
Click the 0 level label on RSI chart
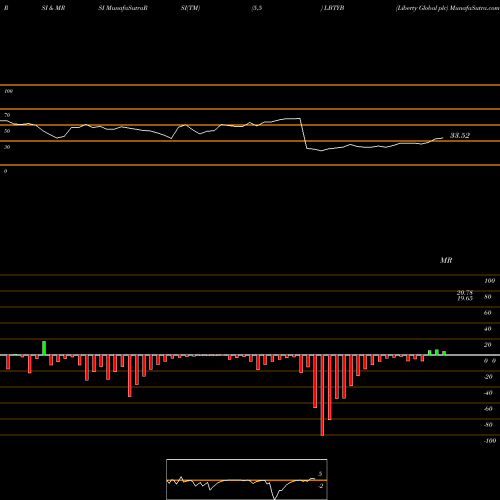tap(5, 171)
